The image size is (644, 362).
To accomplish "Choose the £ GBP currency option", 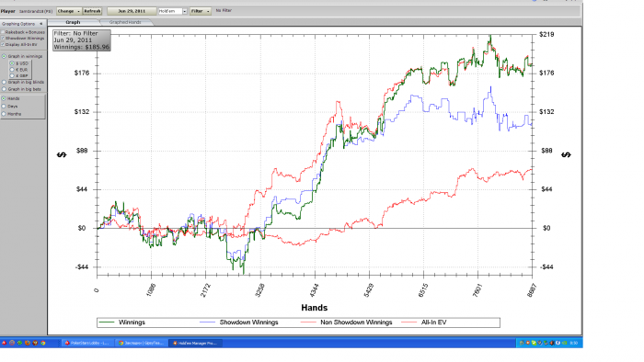I will (x=12, y=76).
